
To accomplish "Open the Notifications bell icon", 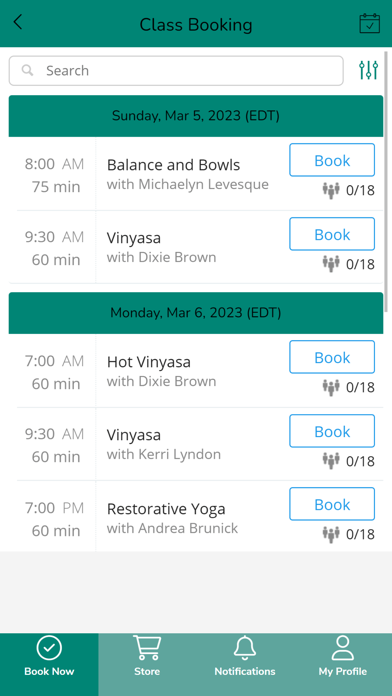I will pyautogui.click(x=245, y=648).
